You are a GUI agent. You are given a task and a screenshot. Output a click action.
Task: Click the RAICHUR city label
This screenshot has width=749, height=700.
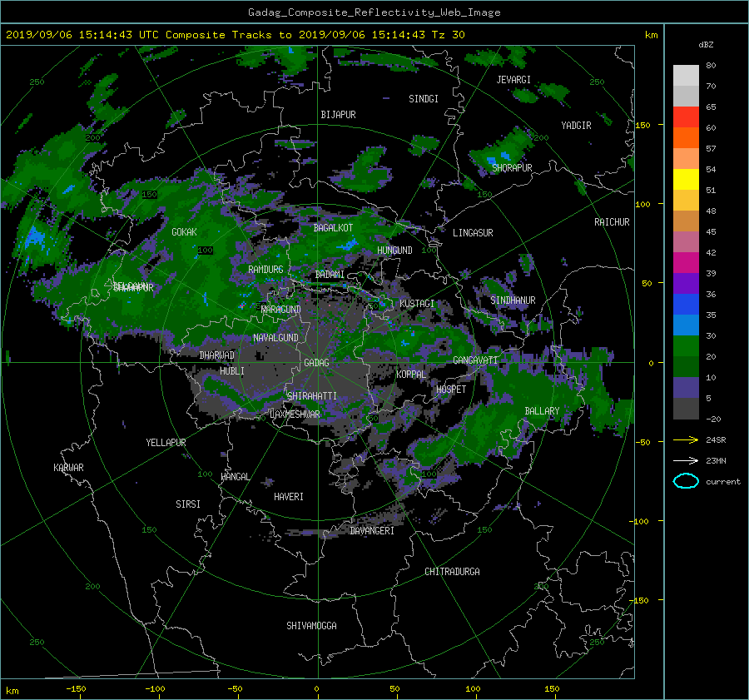(x=612, y=222)
